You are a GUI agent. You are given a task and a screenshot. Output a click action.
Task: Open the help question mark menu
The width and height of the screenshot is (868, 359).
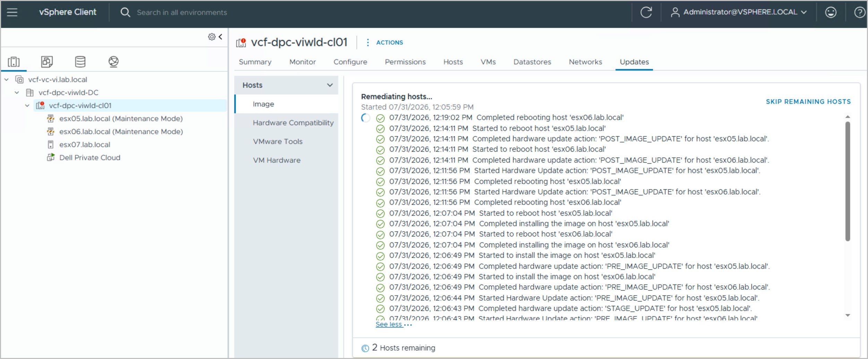[859, 12]
